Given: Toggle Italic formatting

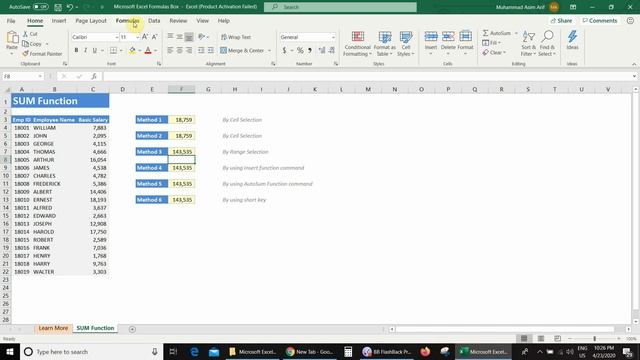Looking at the screenshot, I should click(85, 50).
